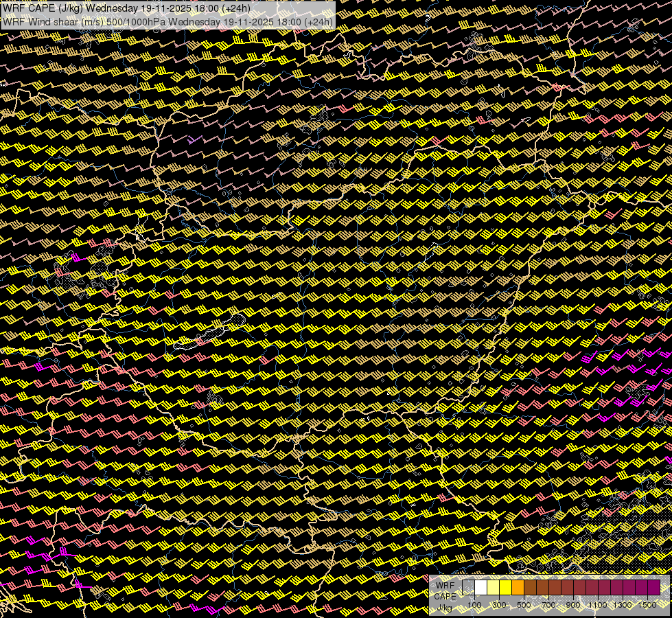This screenshot has height=618, width=672.
Task: Select the bright yellow legend swatch
Action: tap(505, 588)
